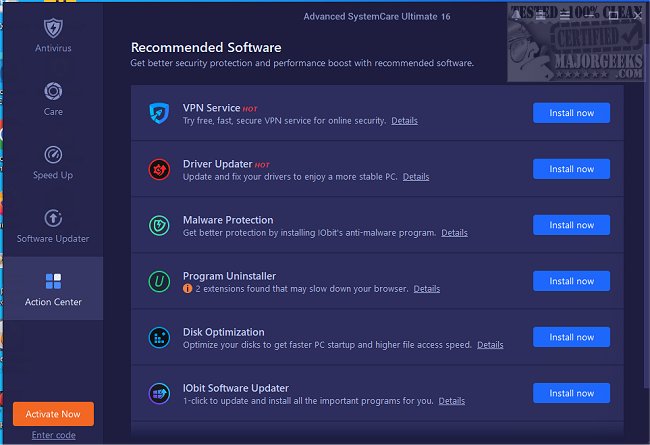Click the Driver Updater icon
The image size is (650, 445).
click(158, 169)
